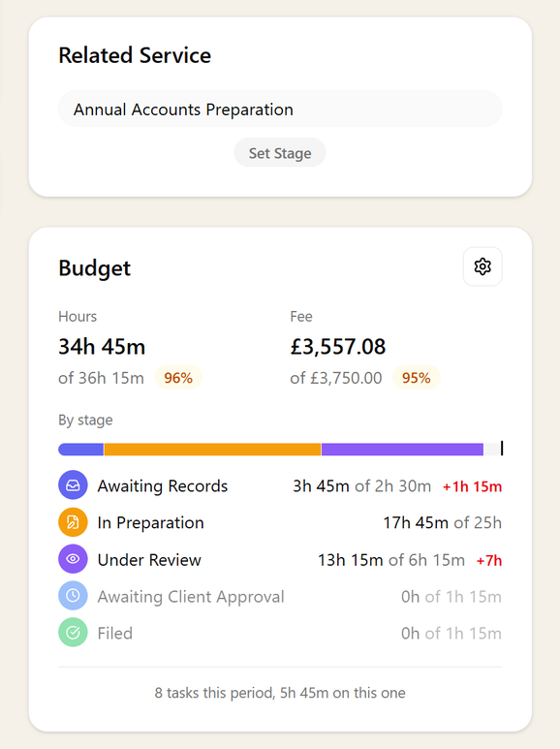Click '17h 45m of 25h' value
The height and width of the screenshot is (749, 560).
pos(443,522)
